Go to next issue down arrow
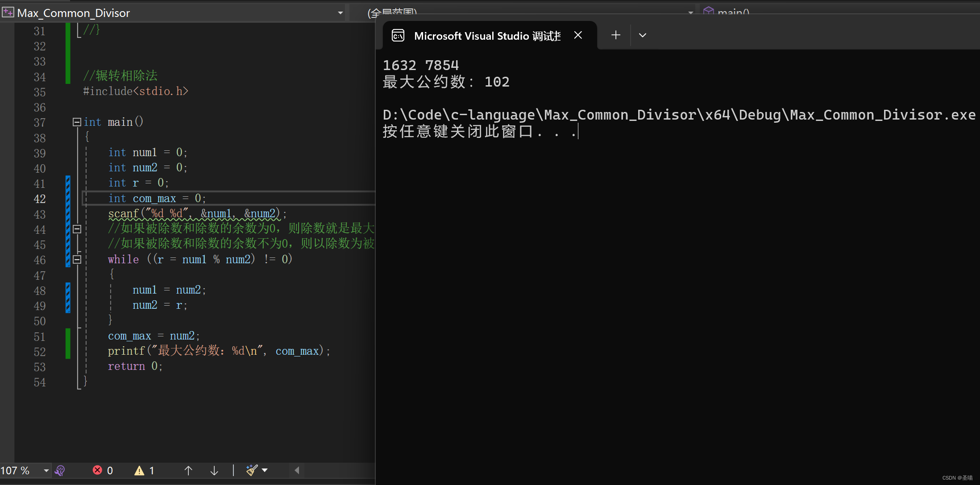This screenshot has height=485, width=980. tap(214, 470)
